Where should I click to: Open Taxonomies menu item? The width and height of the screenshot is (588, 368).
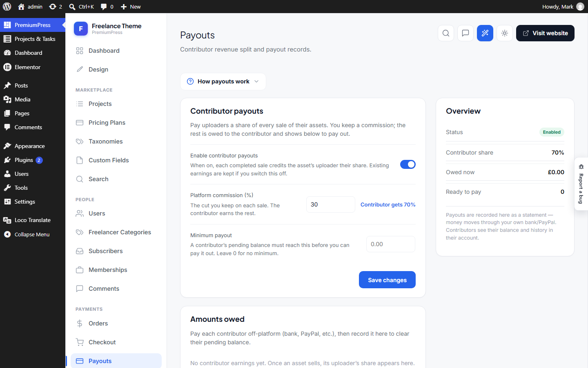[116, 141]
